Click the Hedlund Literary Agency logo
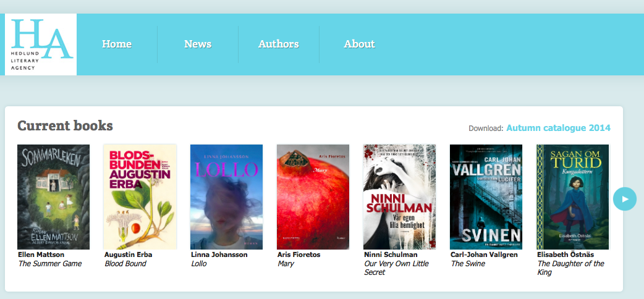Screen dimensions: 644x299 (41, 44)
